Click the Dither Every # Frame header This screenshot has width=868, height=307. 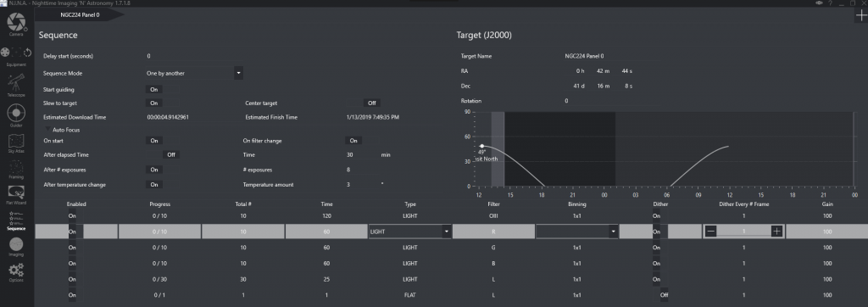[743, 204]
